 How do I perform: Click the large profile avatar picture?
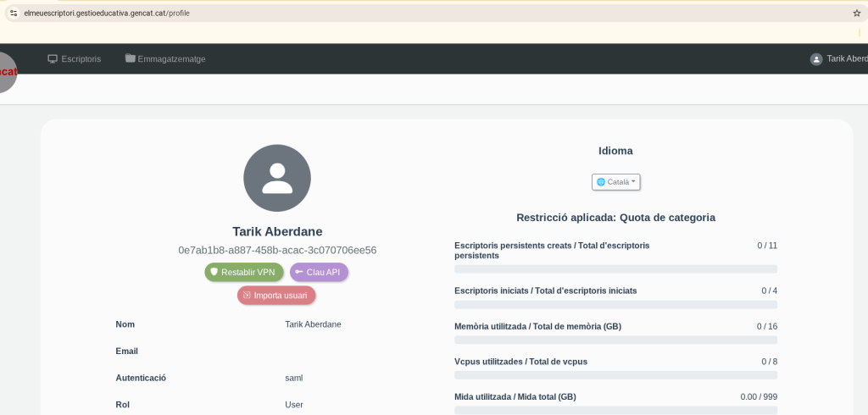tap(277, 178)
